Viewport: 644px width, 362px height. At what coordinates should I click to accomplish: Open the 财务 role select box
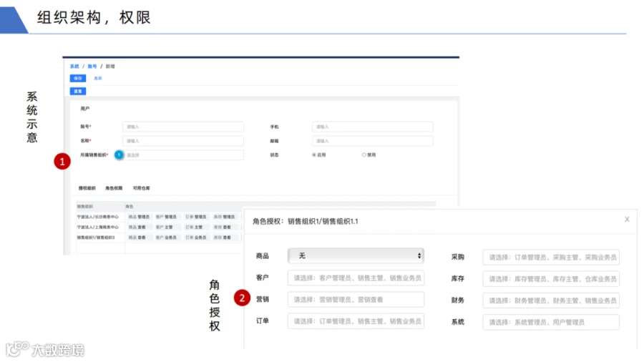[551, 300]
